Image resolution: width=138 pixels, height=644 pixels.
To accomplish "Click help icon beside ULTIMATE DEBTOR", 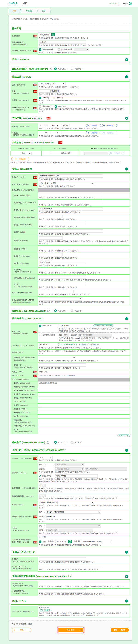I will 51,69.
